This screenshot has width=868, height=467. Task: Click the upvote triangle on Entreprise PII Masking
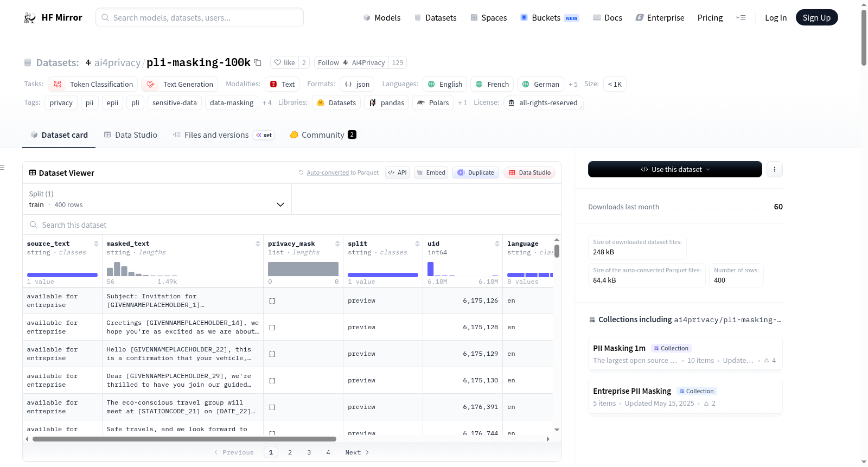click(706, 404)
